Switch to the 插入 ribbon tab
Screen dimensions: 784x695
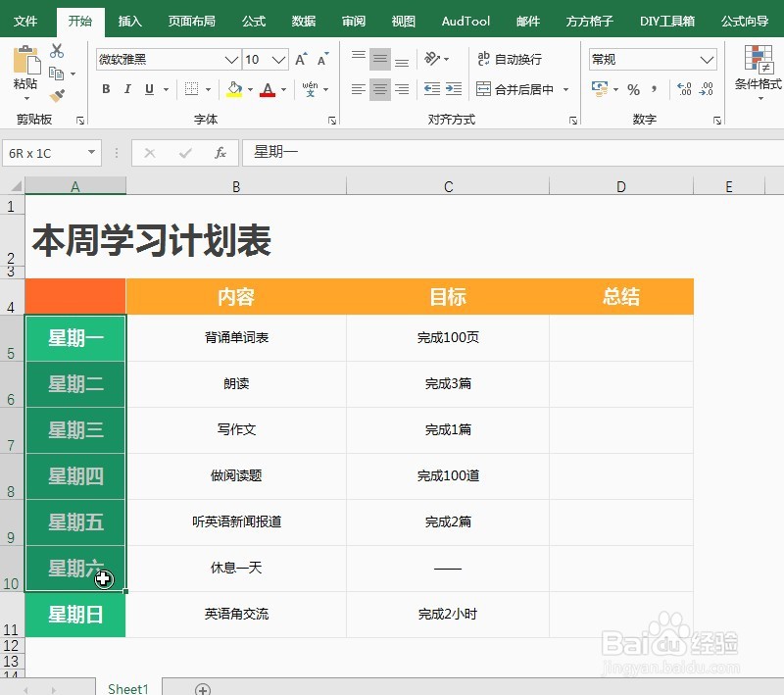click(x=130, y=20)
